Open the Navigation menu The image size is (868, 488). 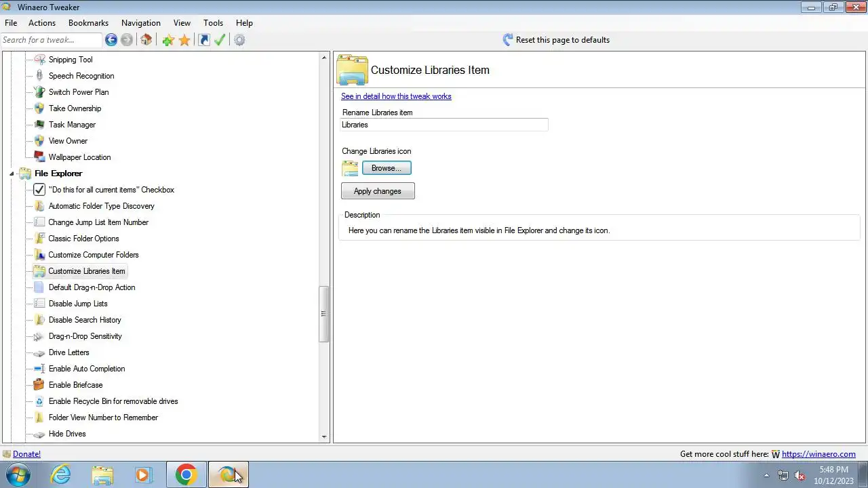point(141,23)
